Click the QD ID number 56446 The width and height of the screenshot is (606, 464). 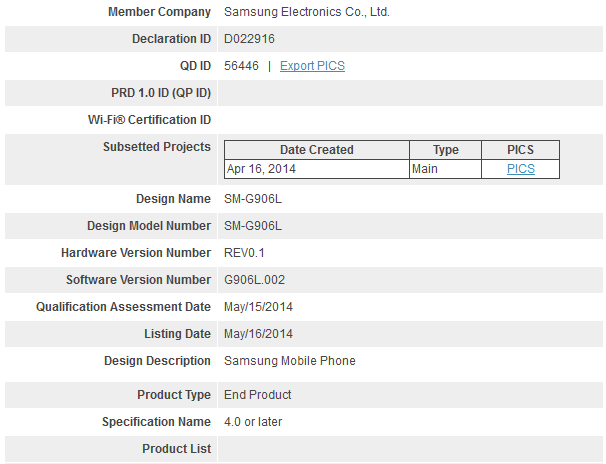pyautogui.click(x=241, y=66)
